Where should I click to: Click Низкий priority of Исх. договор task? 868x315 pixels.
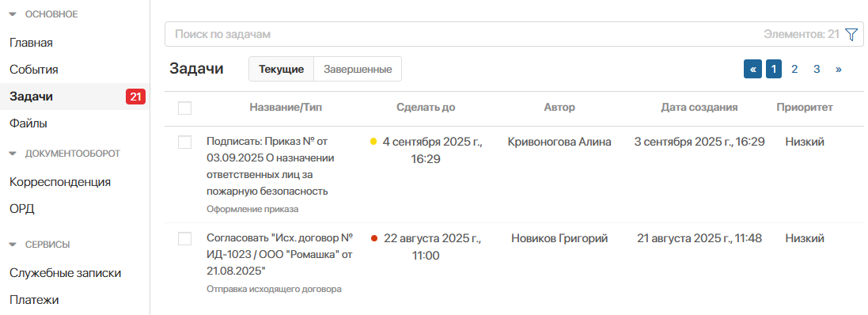point(805,238)
